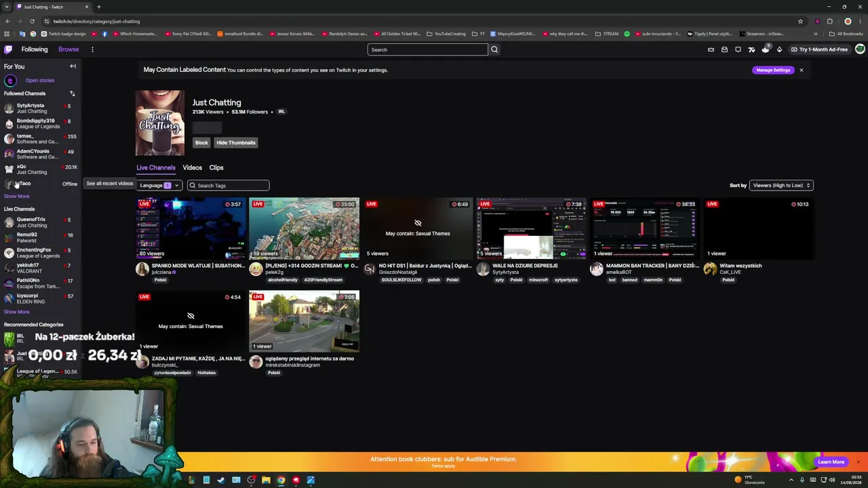Open xQc in Followed Channels
Screen dimensions: 868x488
[x=41, y=169]
